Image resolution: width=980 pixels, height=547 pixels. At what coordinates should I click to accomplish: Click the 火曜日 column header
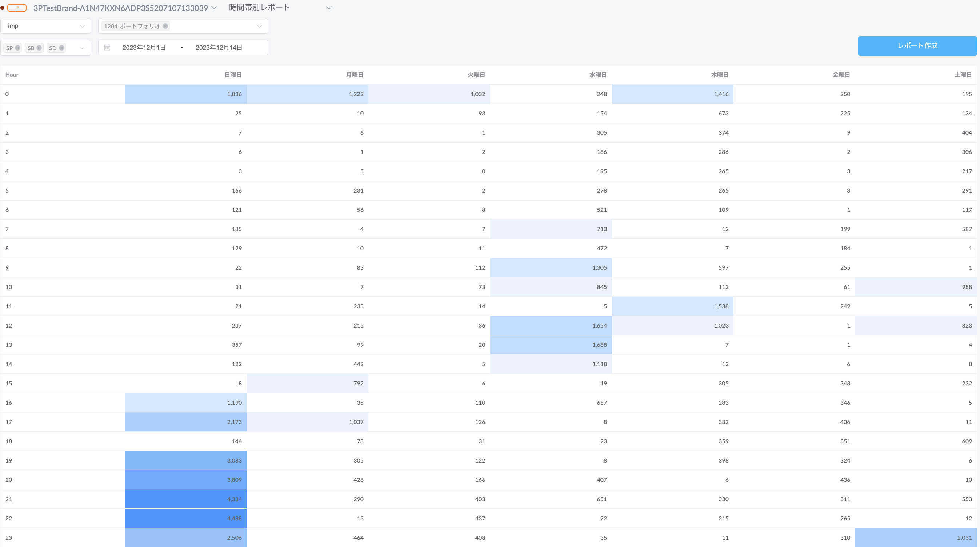point(476,75)
